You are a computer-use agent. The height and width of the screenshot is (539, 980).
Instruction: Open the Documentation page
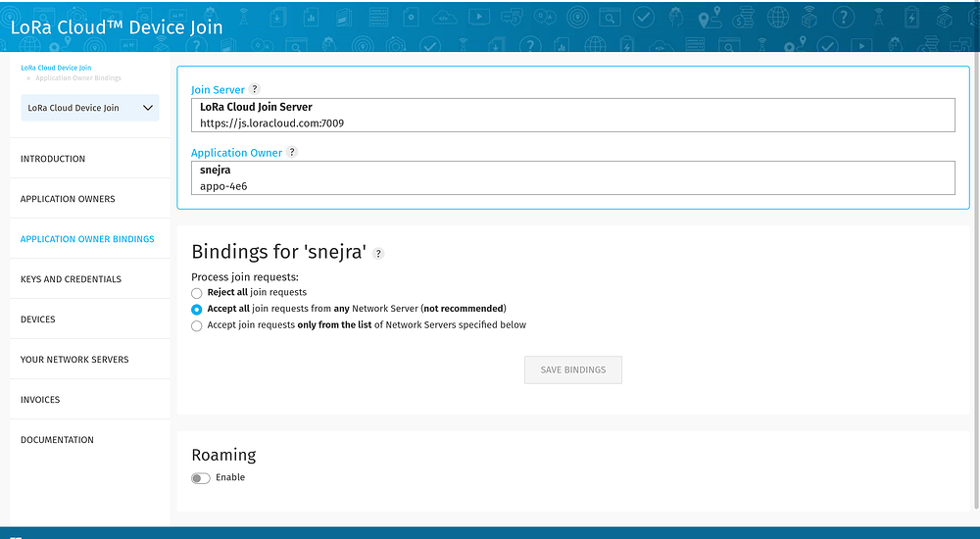pos(57,440)
